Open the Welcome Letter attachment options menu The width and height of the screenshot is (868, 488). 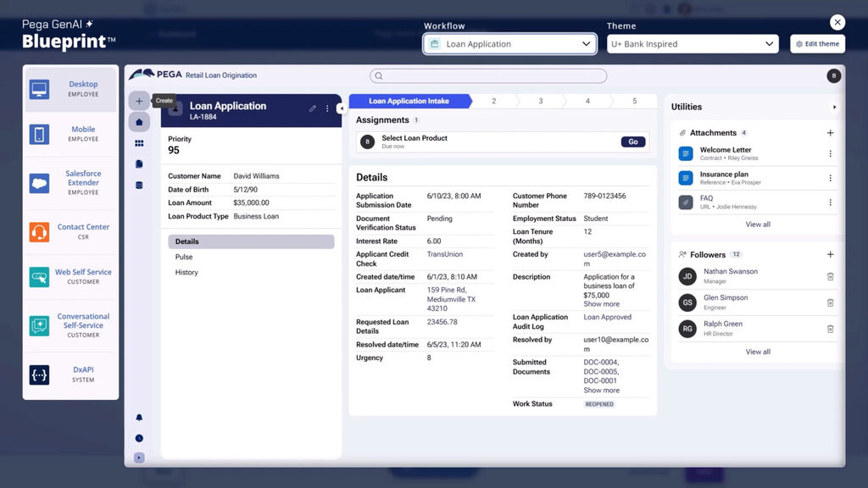coord(830,154)
